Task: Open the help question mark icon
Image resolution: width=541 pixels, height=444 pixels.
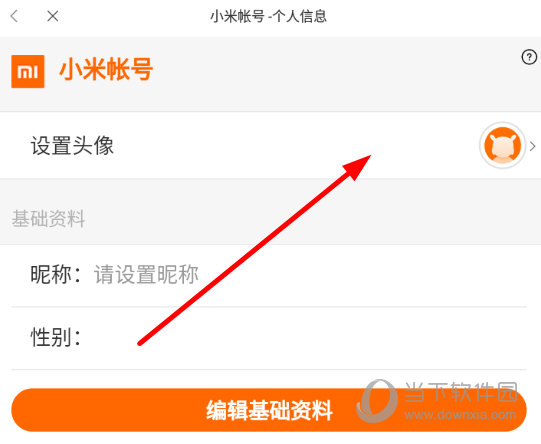Action: pyautogui.click(x=529, y=57)
